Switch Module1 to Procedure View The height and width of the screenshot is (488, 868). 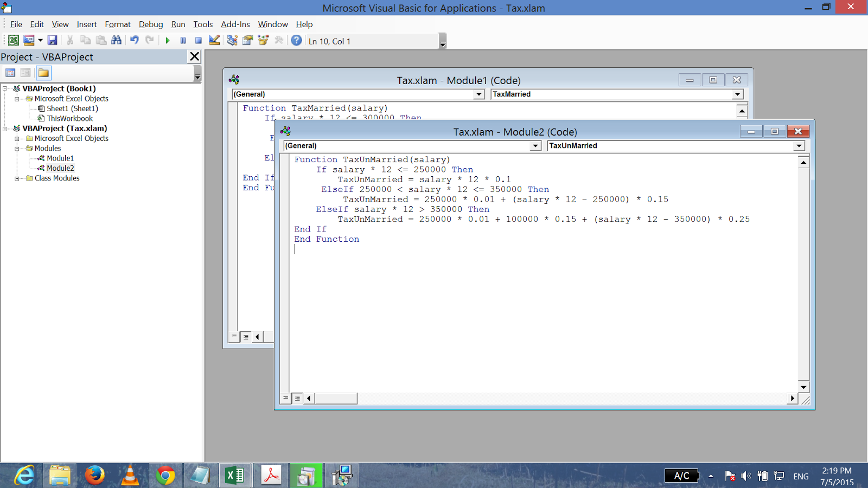(234, 337)
